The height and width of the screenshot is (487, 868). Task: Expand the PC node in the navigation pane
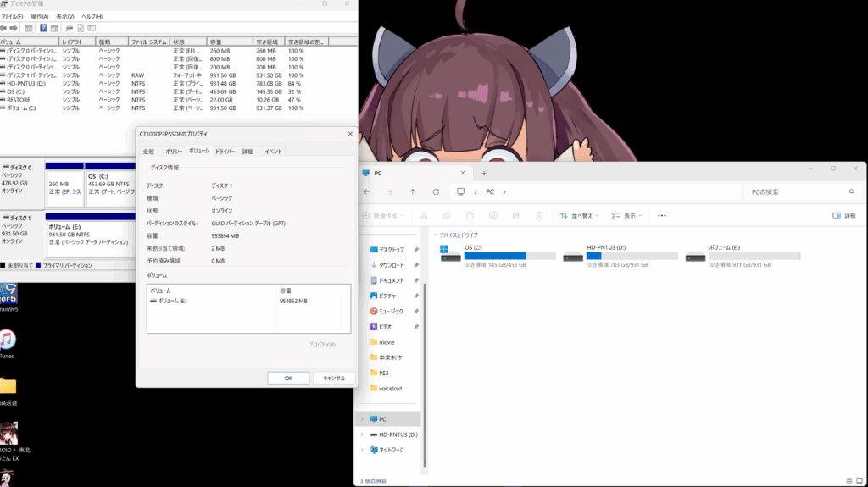pyautogui.click(x=363, y=419)
